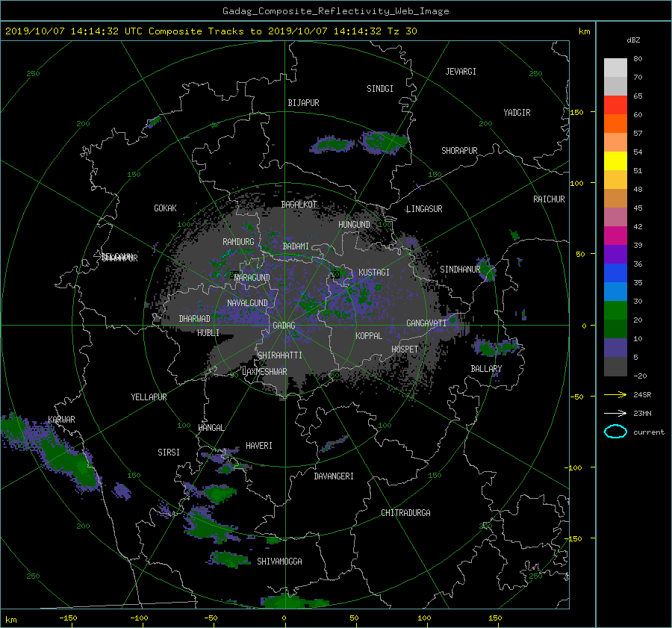This screenshot has height=628, width=672.
Task: Click the SHIRAHATTI city label
Action: [x=280, y=355]
